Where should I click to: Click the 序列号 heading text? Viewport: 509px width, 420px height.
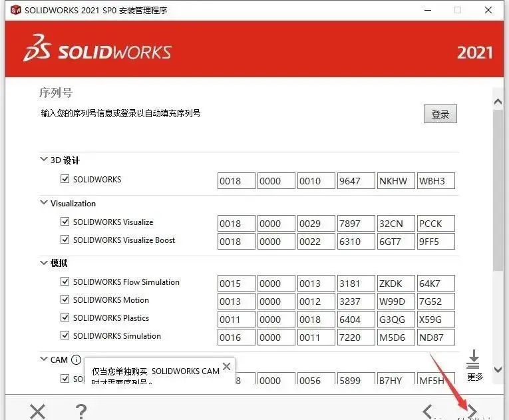pos(55,93)
